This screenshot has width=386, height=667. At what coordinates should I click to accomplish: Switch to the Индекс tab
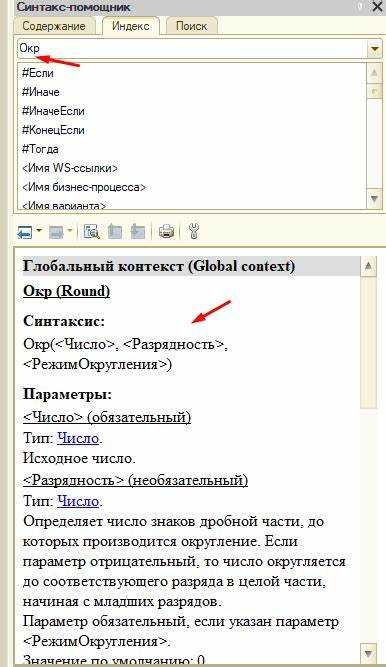[131, 26]
